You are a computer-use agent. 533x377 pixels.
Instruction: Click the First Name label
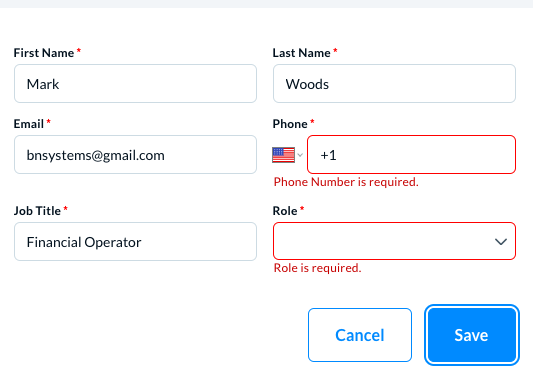[44, 53]
